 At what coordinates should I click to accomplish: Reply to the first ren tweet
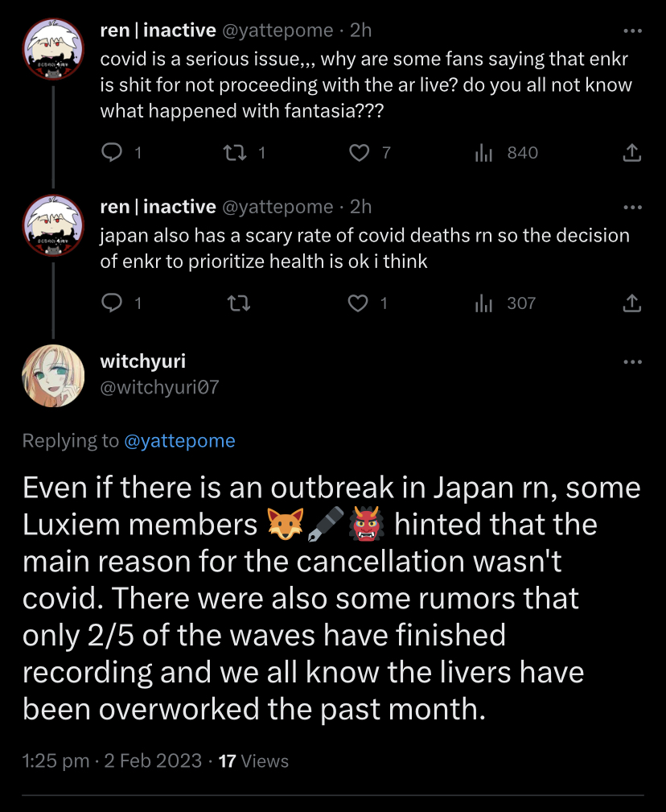coord(114,153)
